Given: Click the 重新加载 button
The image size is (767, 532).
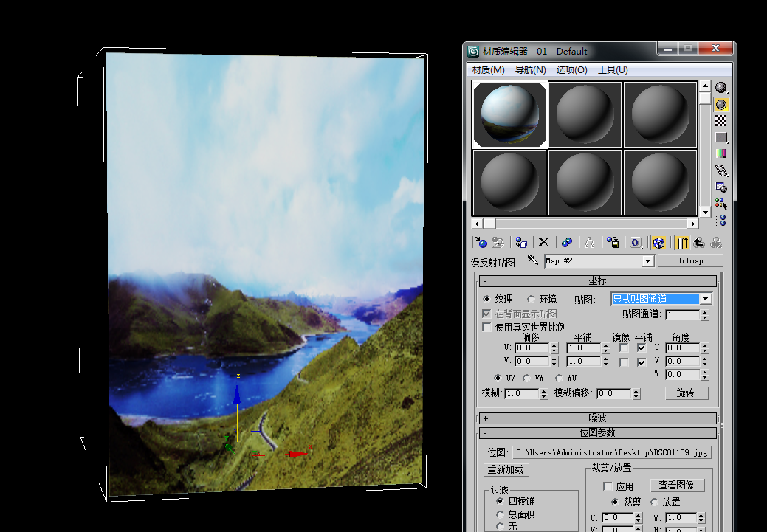Looking at the screenshot, I should point(506,470).
